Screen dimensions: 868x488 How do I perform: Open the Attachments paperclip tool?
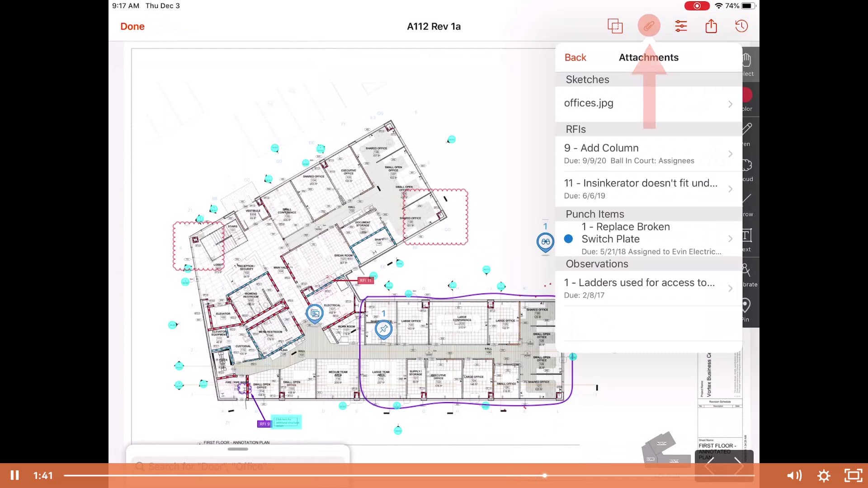click(x=649, y=26)
